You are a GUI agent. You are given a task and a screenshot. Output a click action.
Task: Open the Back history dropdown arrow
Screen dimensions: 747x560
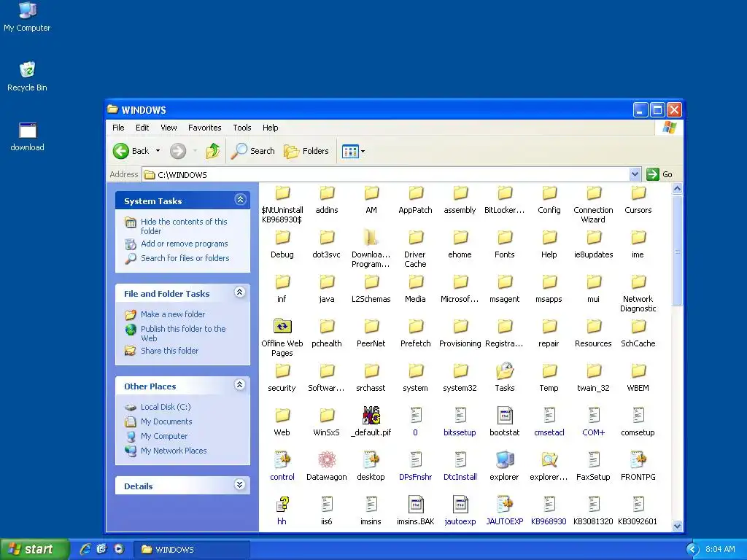point(158,151)
